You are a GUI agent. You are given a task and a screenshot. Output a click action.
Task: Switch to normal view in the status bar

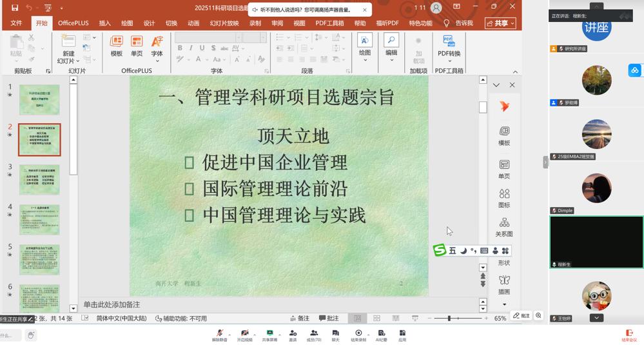[358, 319]
